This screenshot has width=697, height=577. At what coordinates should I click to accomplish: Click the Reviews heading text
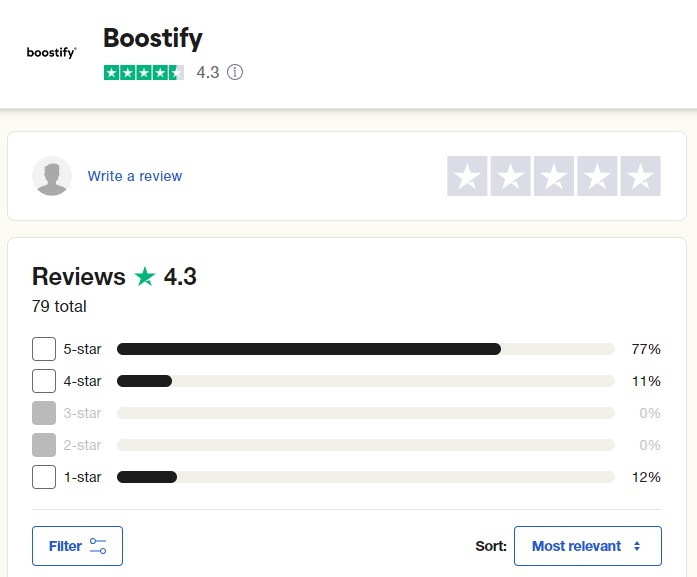[x=79, y=276]
